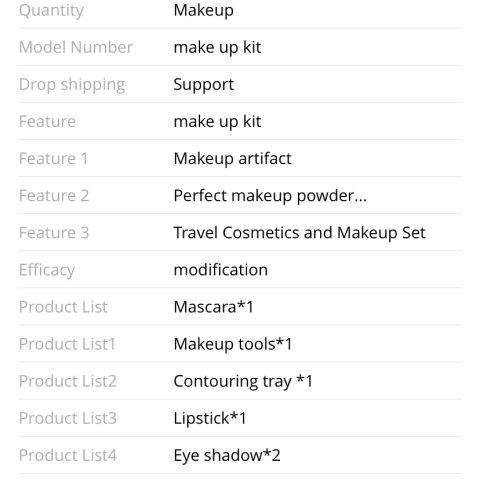Select the Support value

pos(204,85)
